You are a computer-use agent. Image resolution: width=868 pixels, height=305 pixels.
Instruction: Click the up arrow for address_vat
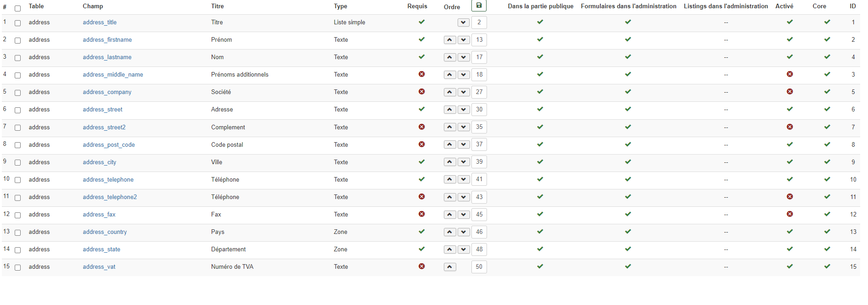pos(450,267)
